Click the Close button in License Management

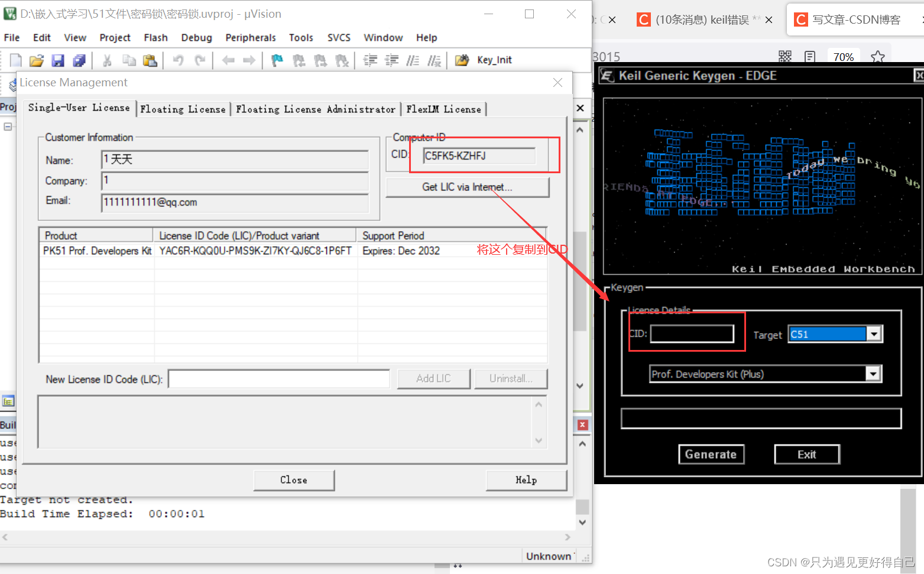[x=294, y=480]
